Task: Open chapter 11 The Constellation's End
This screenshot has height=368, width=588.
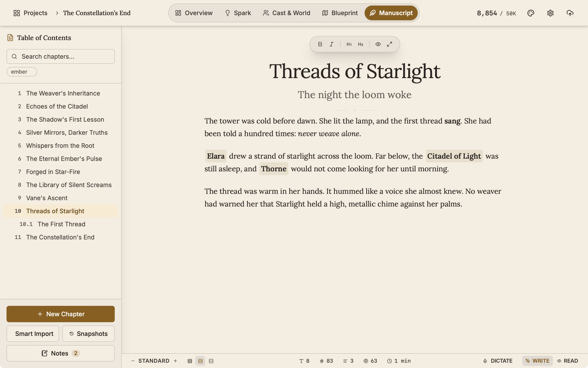Action: [x=60, y=237]
